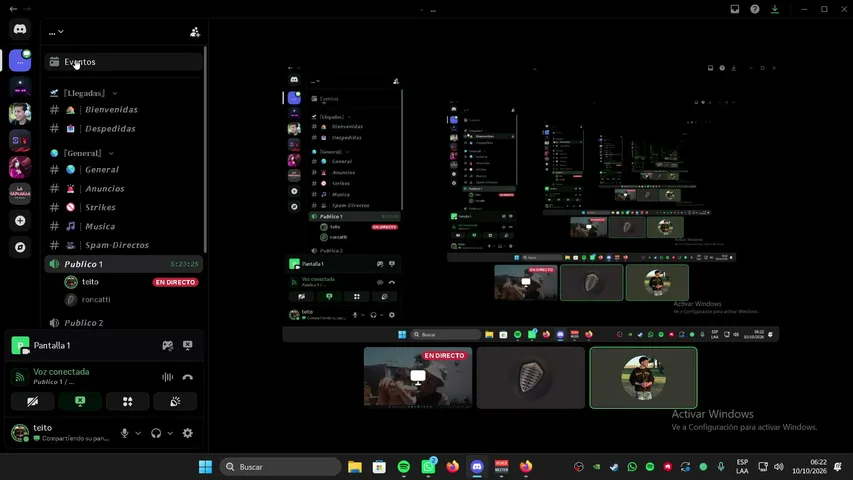Open the Musica text channel
Viewport: 853px width, 480px height.
[123, 226]
